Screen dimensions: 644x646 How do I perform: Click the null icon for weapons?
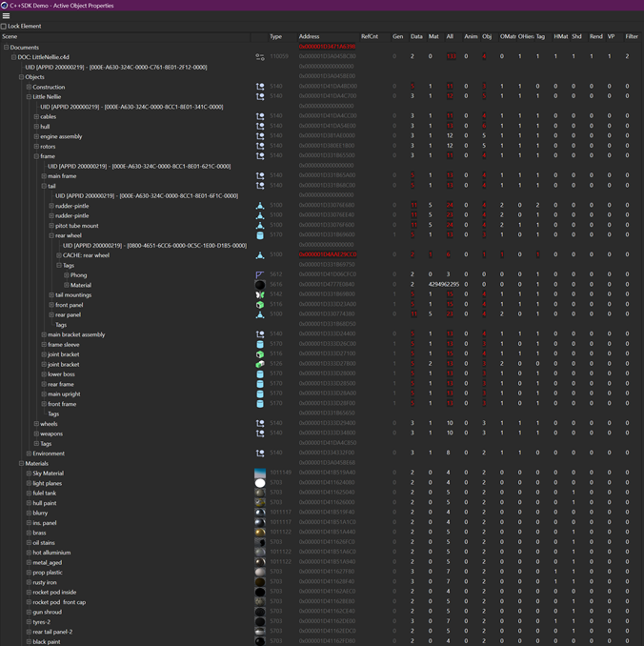tap(260, 434)
